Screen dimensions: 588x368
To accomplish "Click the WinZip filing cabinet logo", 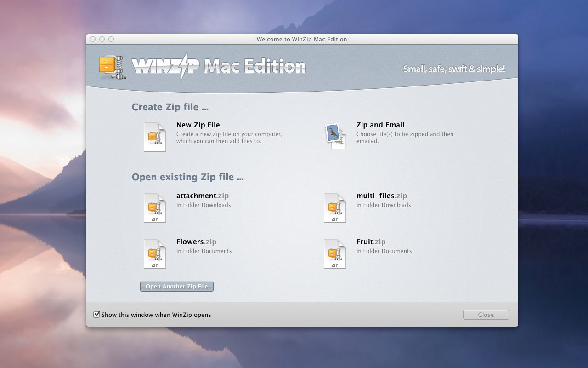I will [x=113, y=67].
